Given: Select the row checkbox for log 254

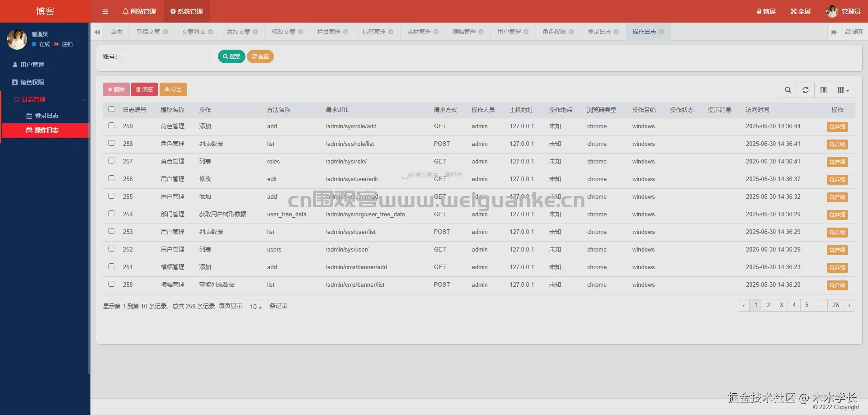Looking at the screenshot, I should pyautogui.click(x=112, y=214).
